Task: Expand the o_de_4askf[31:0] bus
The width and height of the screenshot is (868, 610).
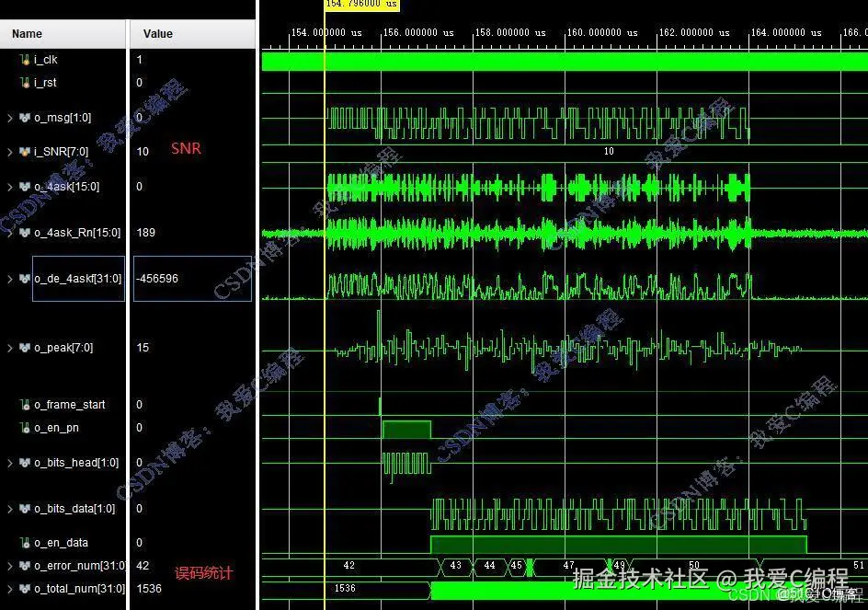Action: [x=9, y=279]
